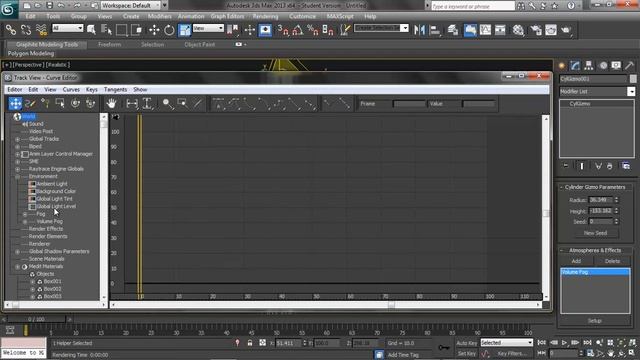640x360 pixels.
Task: Switch to the Freeform ribbon tab
Action: click(109, 44)
